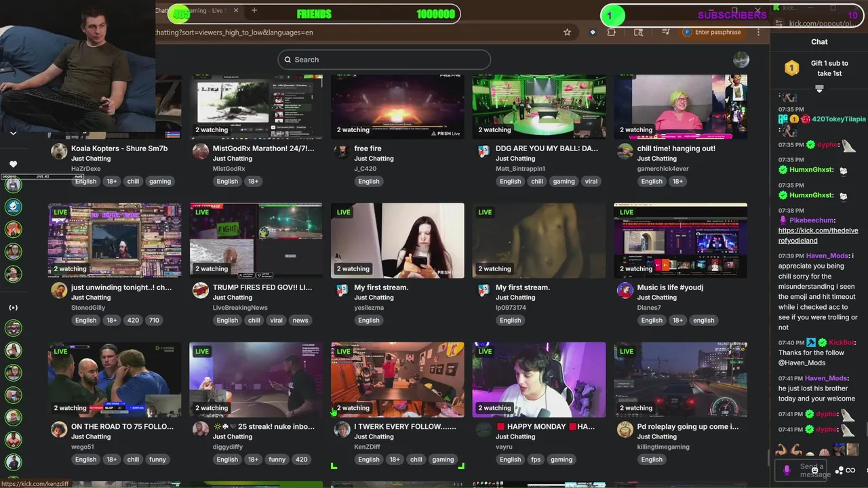
Task: Click 'Just Chatting' category under free fire
Action: coord(374,159)
